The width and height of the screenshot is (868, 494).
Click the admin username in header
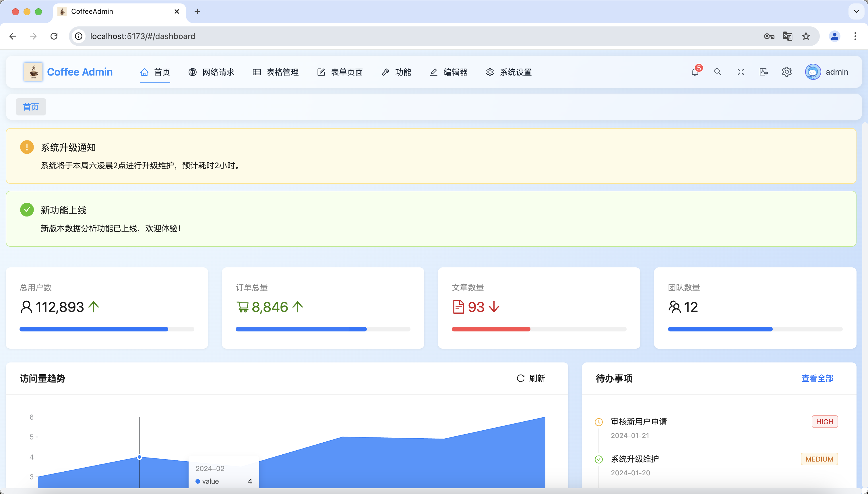coord(837,72)
